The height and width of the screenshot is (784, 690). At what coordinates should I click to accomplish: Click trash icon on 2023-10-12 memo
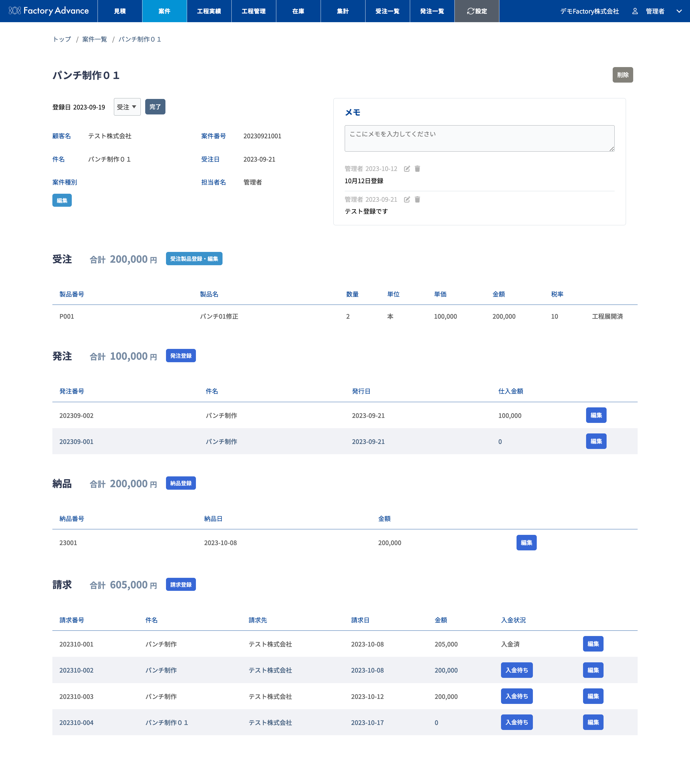417,169
